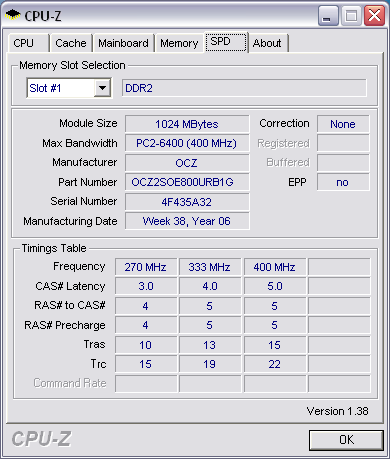Click the 270 MHz frequency cell

(x=146, y=267)
